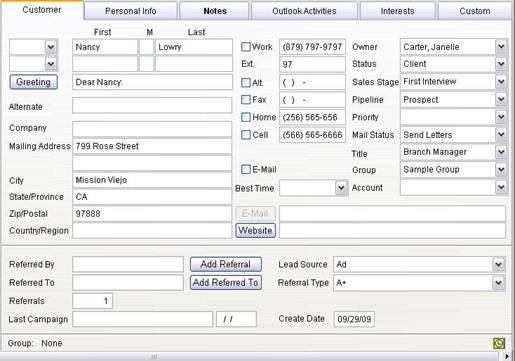Open the Mail Status dropdown
Viewport: 515px width, 361px height.
pyautogui.click(x=501, y=135)
